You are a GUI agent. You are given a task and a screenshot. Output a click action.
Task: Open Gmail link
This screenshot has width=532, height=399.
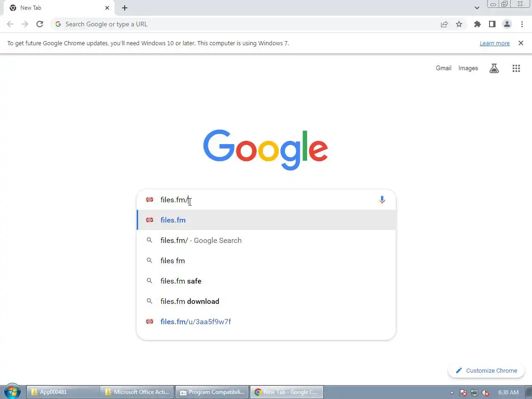pyautogui.click(x=443, y=68)
